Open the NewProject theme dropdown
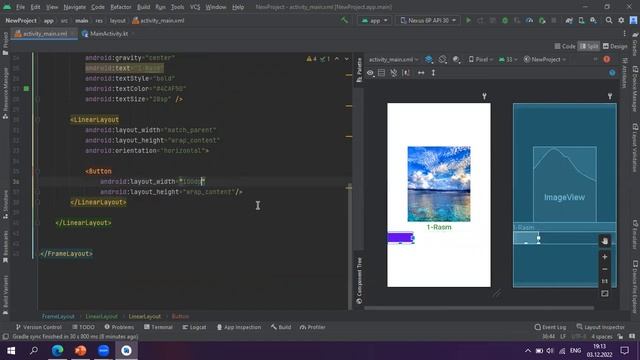640x360 pixels. coord(545,60)
